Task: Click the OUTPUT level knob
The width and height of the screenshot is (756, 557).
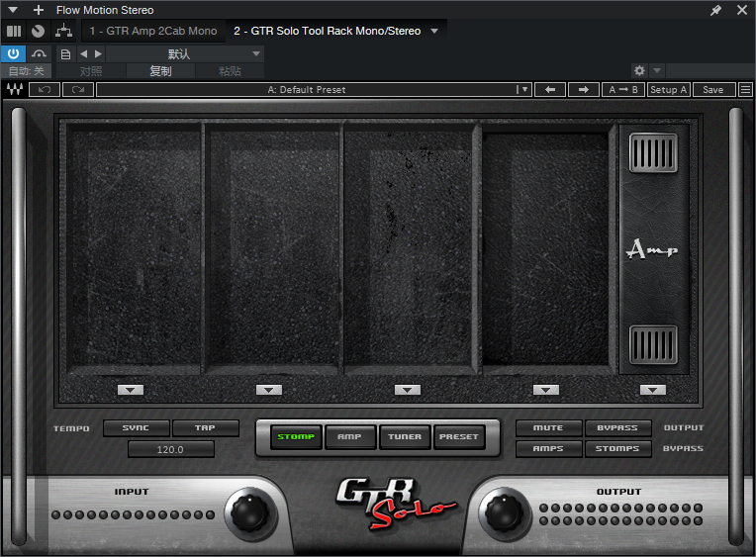Action: click(x=504, y=513)
